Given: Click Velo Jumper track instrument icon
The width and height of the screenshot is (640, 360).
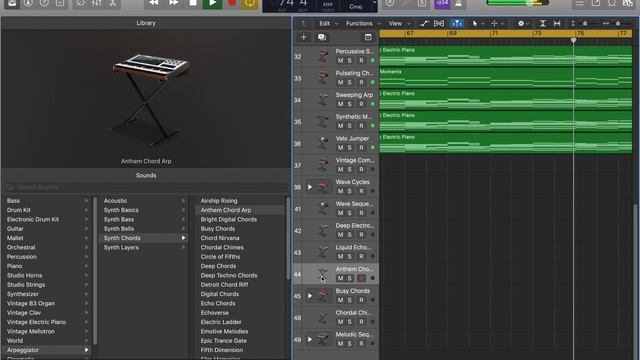Looking at the screenshot, I should (322, 143).
